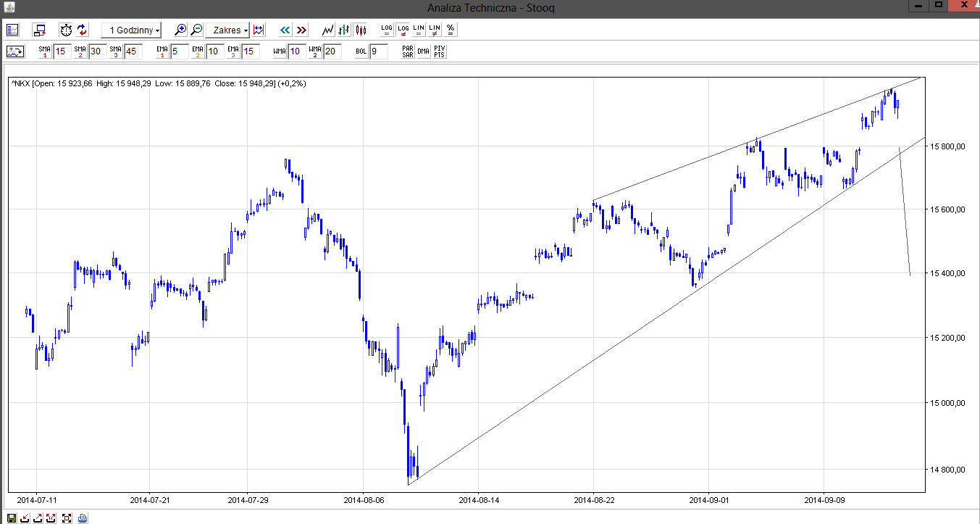Click the export icon with outward red arrow
This screenshot has width=980, height=524.
(x=38, y=517)
